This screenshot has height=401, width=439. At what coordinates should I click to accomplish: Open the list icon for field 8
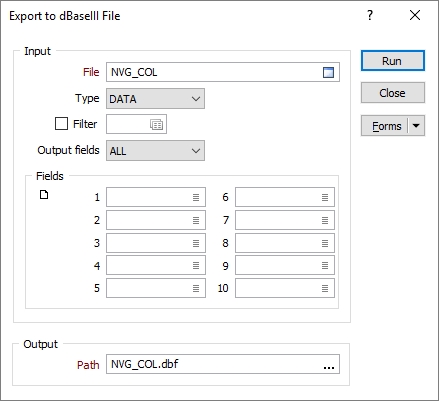click(x=325, y=243)
